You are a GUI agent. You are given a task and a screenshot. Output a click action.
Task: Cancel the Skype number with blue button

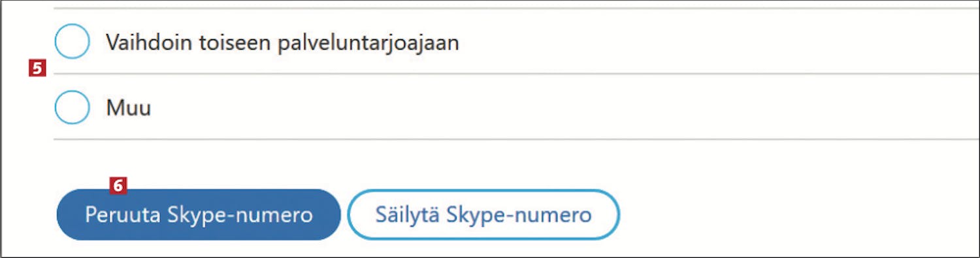coord(199,215)
